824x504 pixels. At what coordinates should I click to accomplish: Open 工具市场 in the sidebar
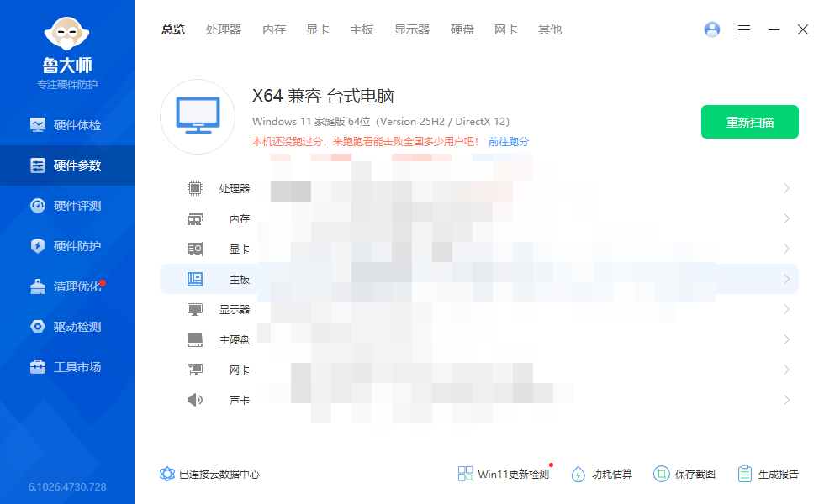click(66, 367)
